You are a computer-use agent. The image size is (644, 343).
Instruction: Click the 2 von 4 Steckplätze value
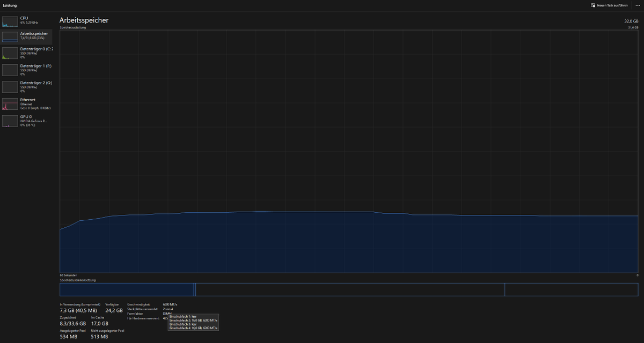pyautogui.click(x=168, y=309)
